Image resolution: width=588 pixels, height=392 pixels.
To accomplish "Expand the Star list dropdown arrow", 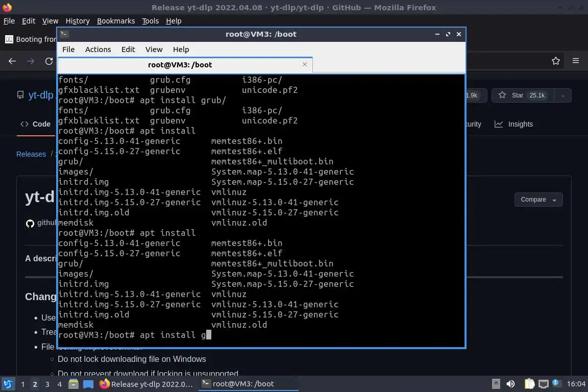I will (x=563, y=95).
